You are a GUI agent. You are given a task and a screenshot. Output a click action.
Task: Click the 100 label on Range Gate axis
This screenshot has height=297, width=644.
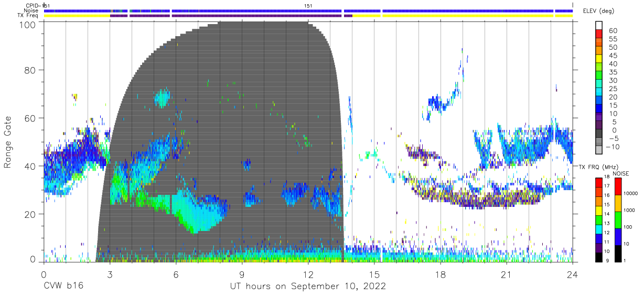(x=27, y=25)
